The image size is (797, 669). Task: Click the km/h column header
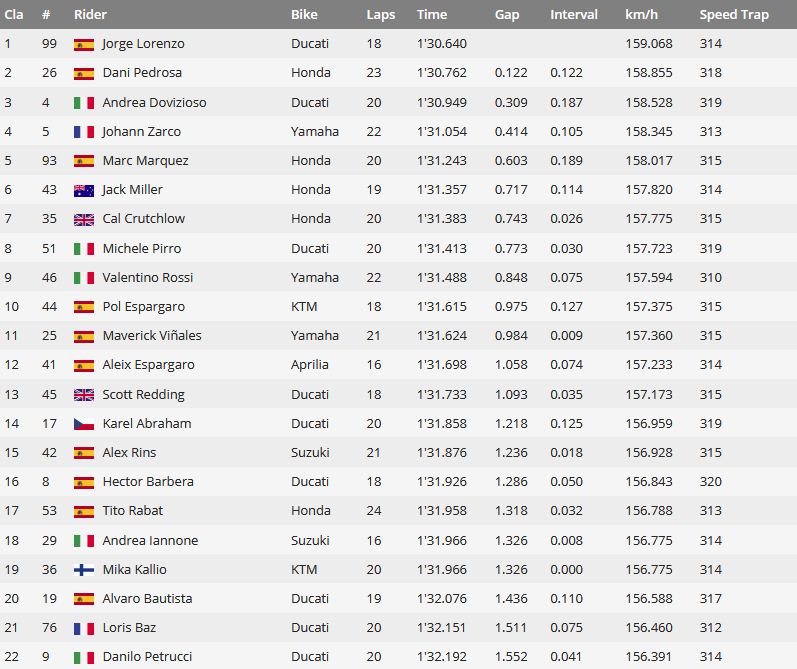pos(641,14)
